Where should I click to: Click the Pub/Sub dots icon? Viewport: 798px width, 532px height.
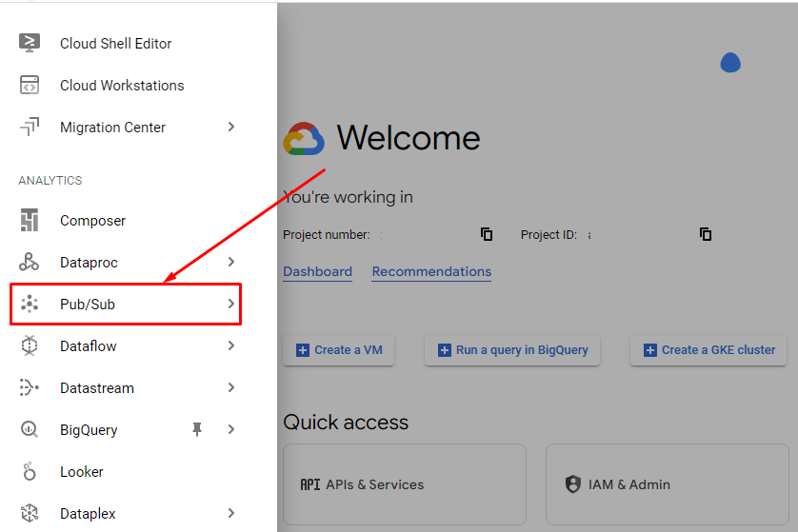pos(29,304)
